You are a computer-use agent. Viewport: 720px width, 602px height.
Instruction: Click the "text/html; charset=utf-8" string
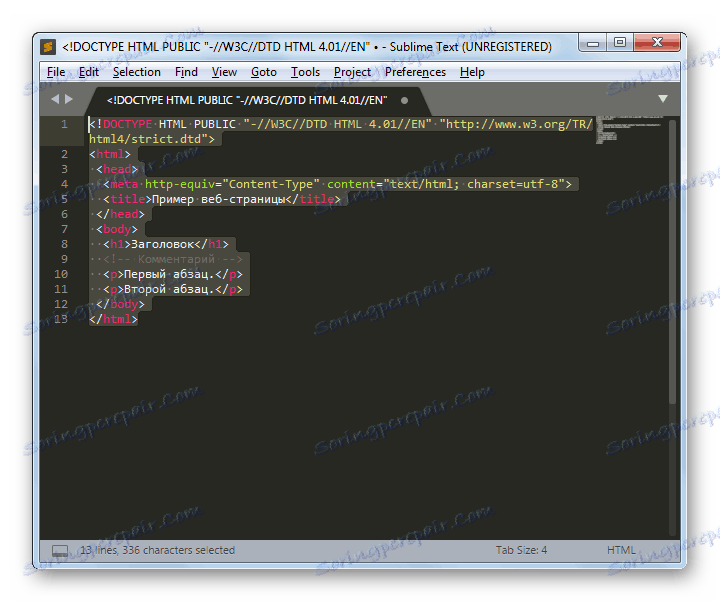click(x=474, y=184)
